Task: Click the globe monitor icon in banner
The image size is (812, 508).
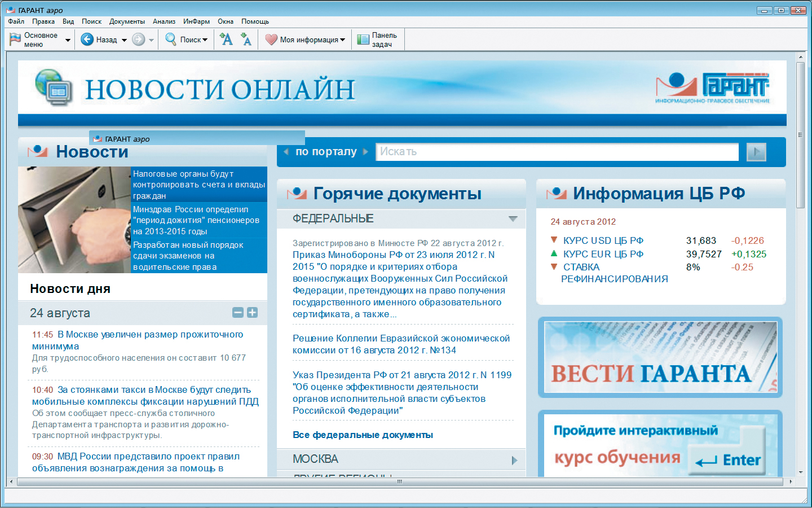Action: [54, 87]
